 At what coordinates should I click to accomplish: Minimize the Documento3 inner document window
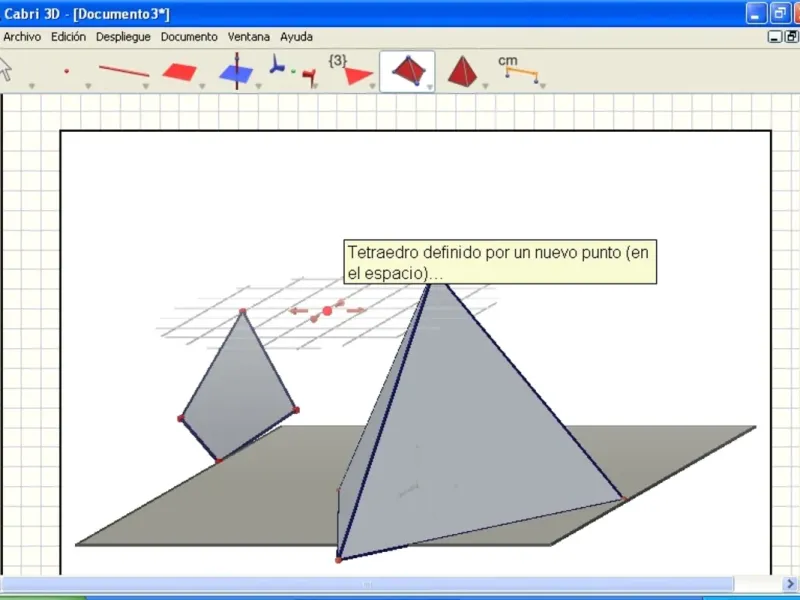(x=774, y=37)
